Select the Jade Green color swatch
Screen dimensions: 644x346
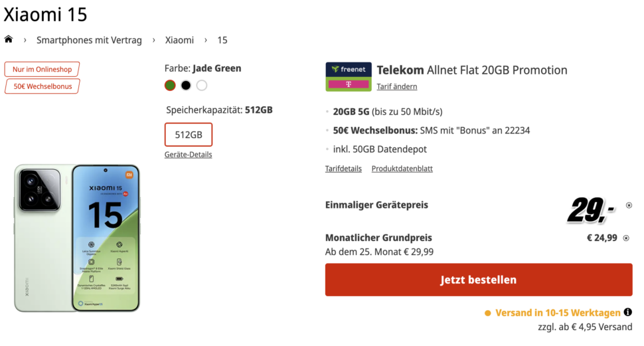(170, 86)
